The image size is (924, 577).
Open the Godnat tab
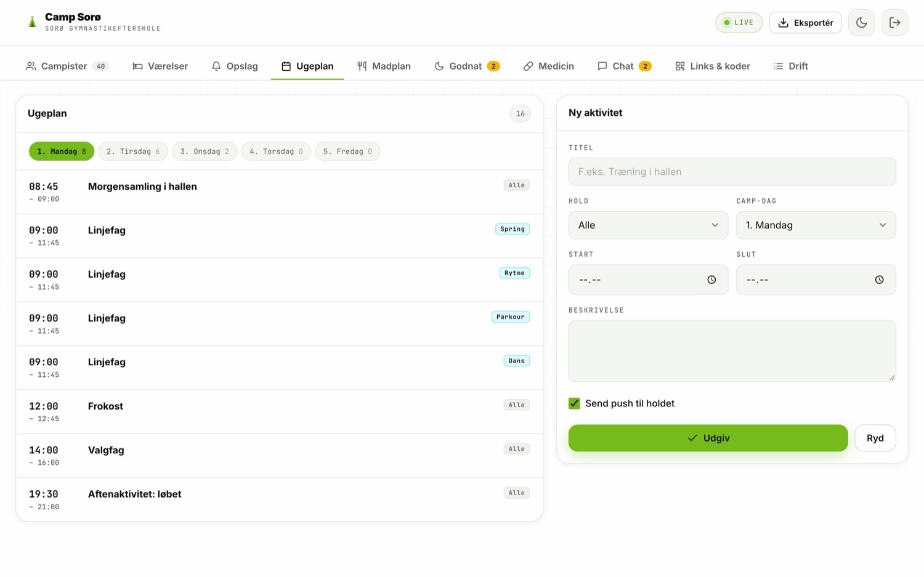[467, 66]
